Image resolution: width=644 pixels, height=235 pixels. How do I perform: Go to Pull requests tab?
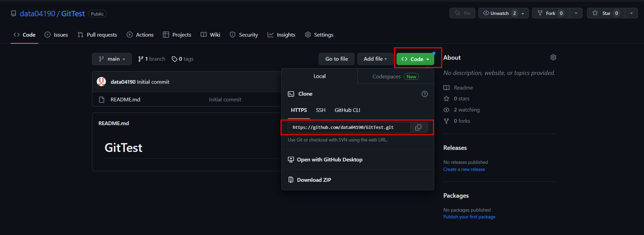[x=97, y=35]
